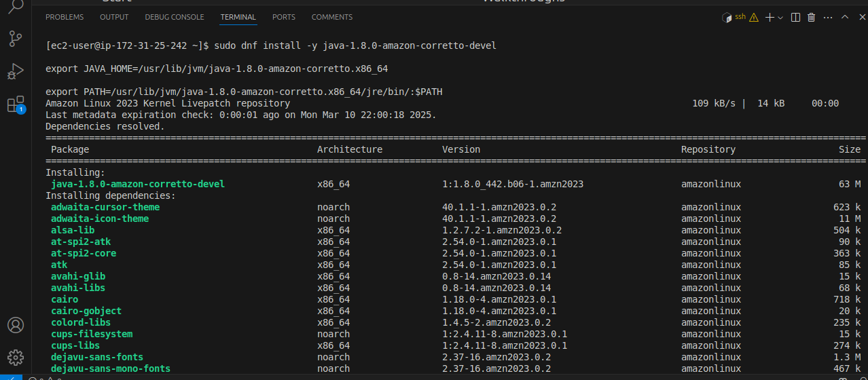Click version 1.2.7.2-1.amzn2023.0.2
Viewport: 868px width, 380px height.
pos(502,231)
